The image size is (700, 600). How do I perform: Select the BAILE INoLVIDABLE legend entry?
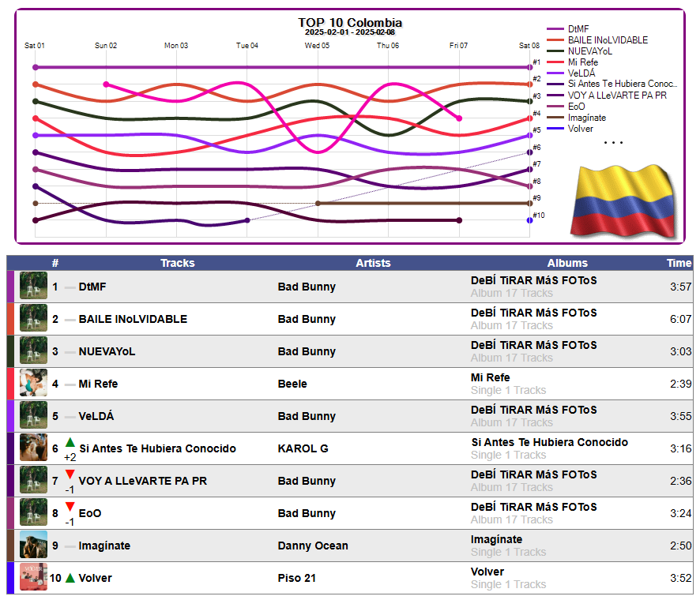click(597, 40)
